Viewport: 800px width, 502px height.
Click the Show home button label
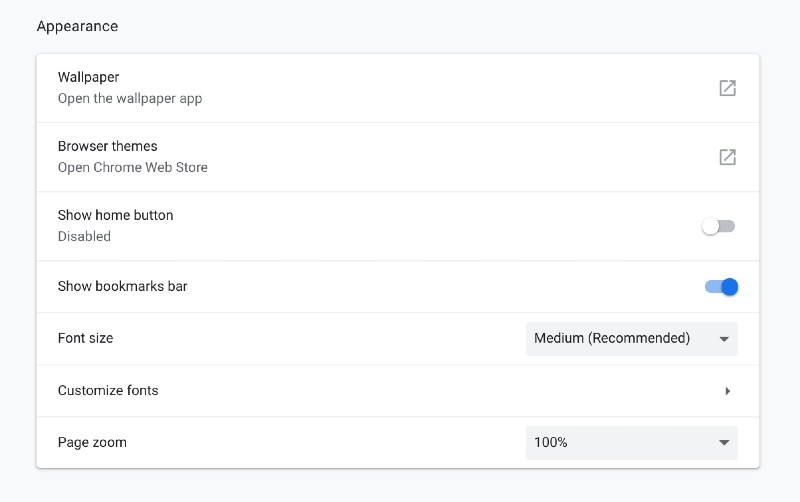115,215
